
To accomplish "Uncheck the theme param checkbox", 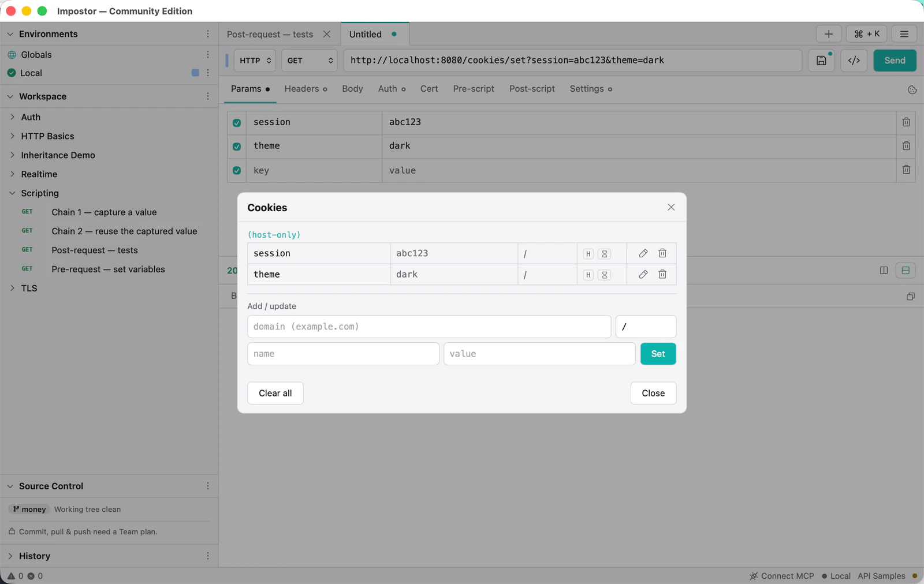I will [x=237, y=147].
